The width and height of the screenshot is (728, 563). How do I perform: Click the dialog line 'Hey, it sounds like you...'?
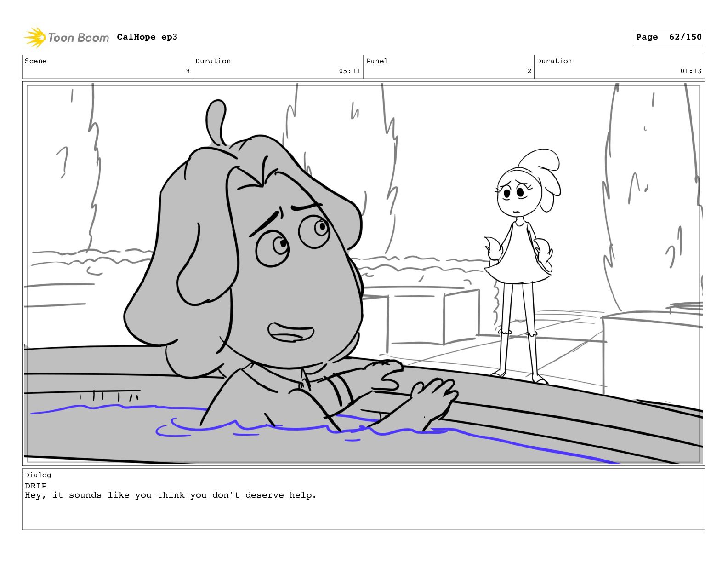pyautogui.click(x=171, y=495)
